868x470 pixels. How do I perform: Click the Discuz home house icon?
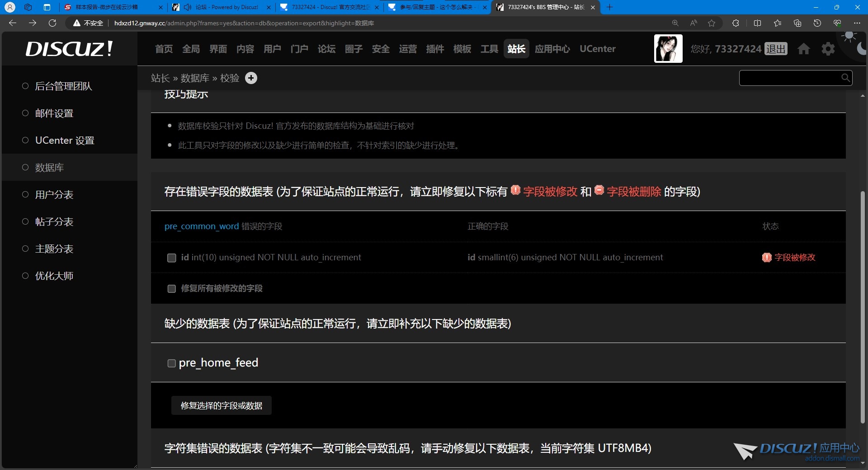[804, 49]
